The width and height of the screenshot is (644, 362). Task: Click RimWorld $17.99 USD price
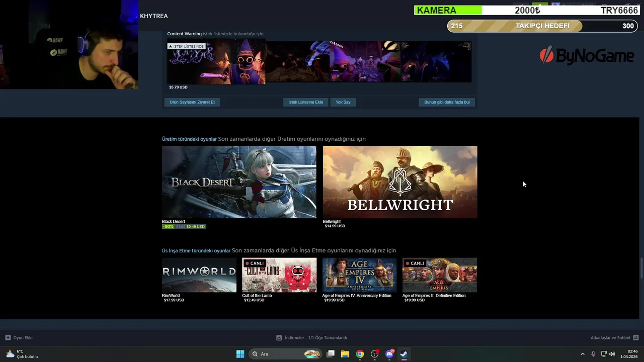[x=174, y=300]
